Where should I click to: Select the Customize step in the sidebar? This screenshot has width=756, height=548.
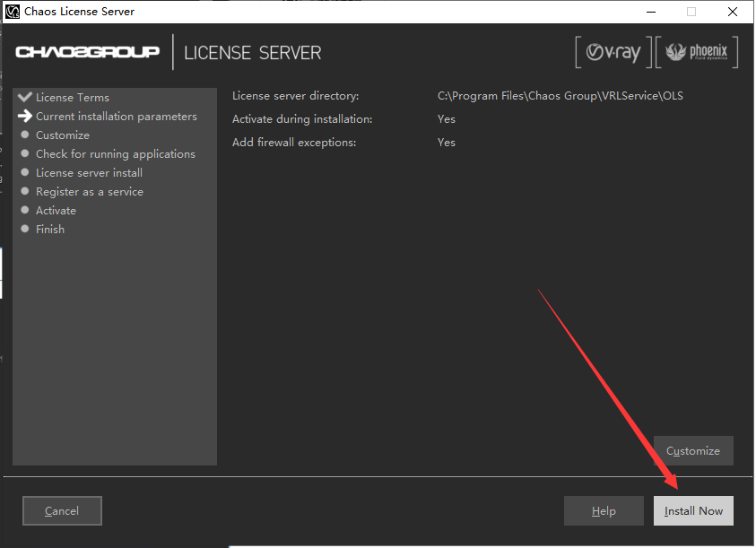click(x=63, y=135)
